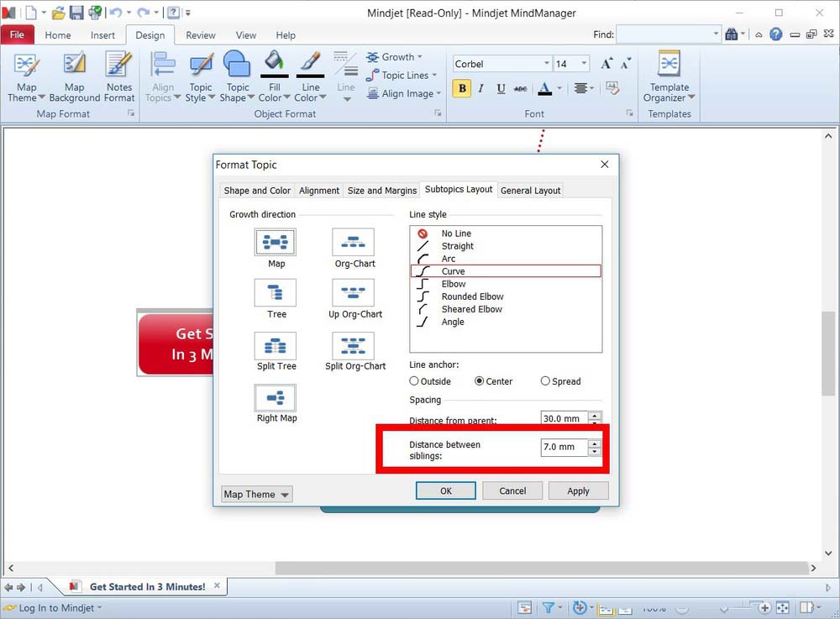Choose Straight line style
This screenshot has height=619, width=840.
click(506, 246)
